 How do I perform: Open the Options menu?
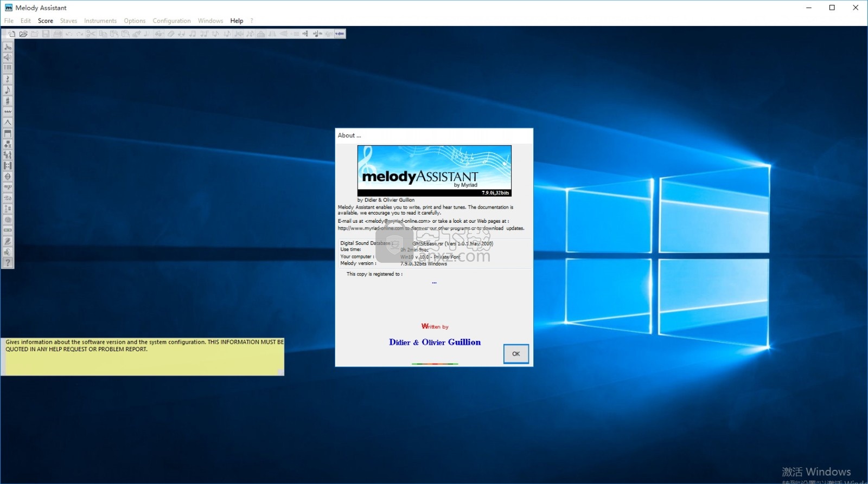(x=135, y=21)
